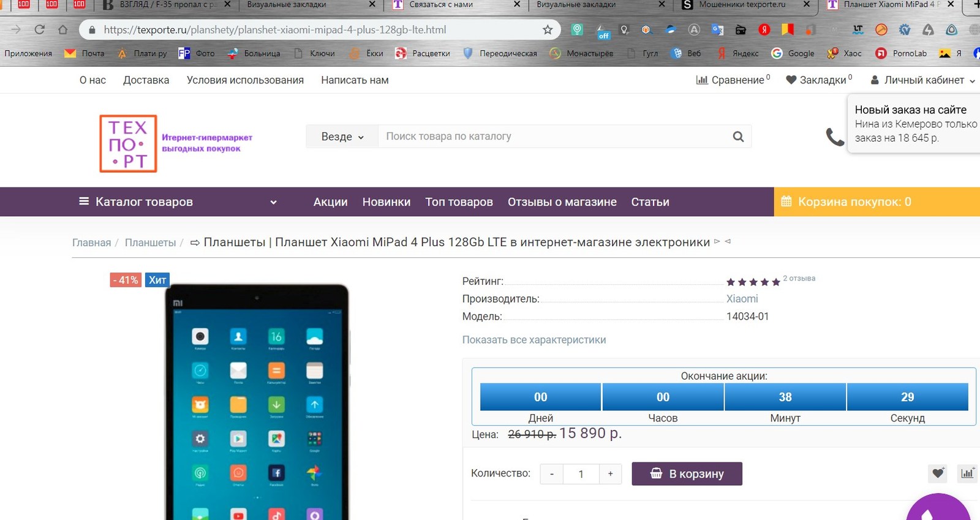980x520 pixels.
Task: Click the 'Новый заказ на сайте' notification
Action: [915, 124]
